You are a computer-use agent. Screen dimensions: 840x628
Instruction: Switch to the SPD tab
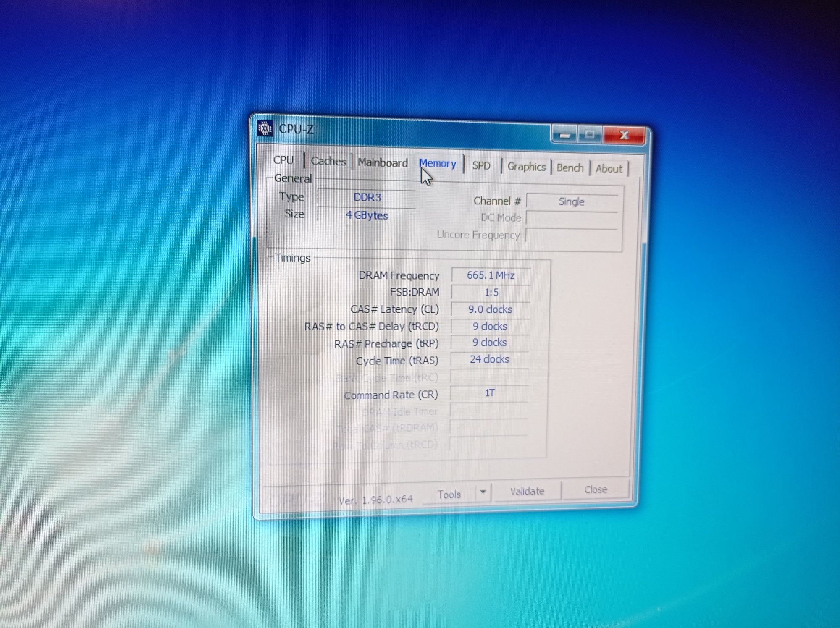pos(481,166)
